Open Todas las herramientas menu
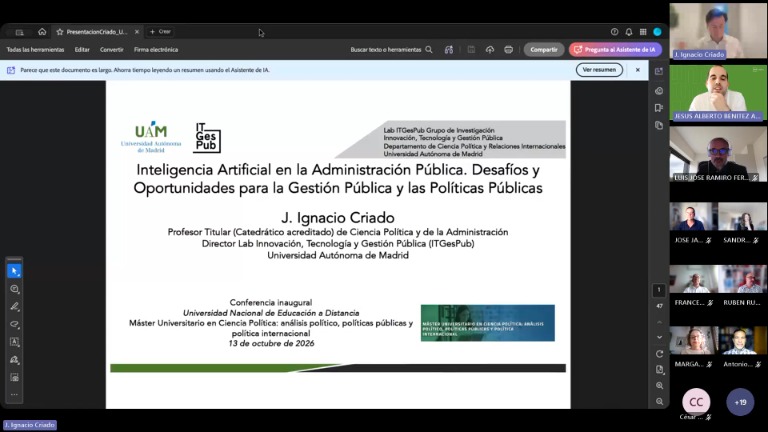768x432 pixels. pyautogui.click(x=35, y=49)
